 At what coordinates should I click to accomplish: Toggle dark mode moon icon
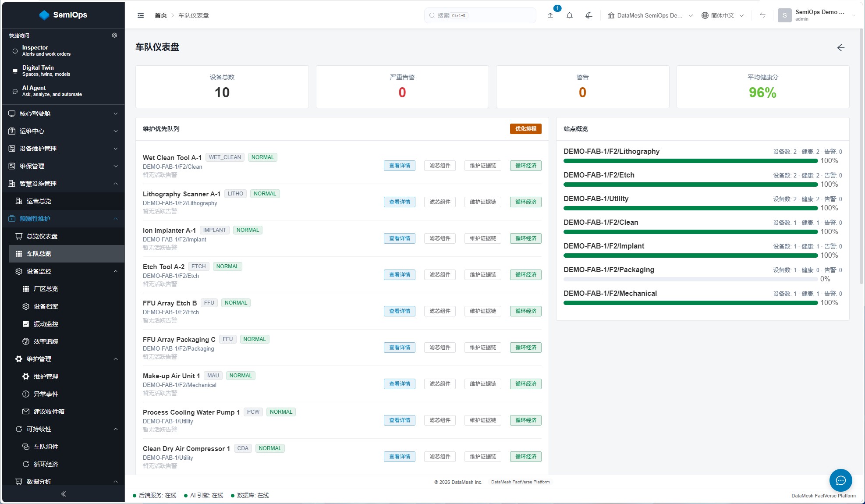click(589, 15)
